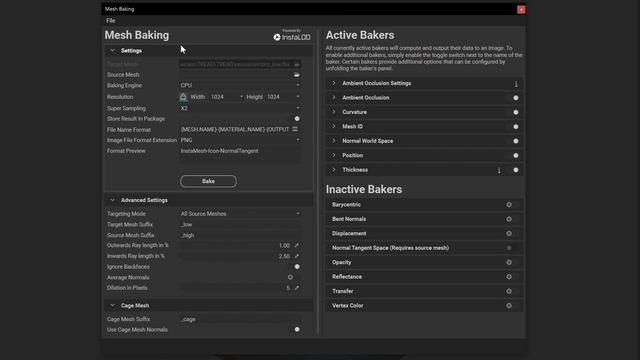Adjust the Inwards Ray length slider

tap(236, 256)
